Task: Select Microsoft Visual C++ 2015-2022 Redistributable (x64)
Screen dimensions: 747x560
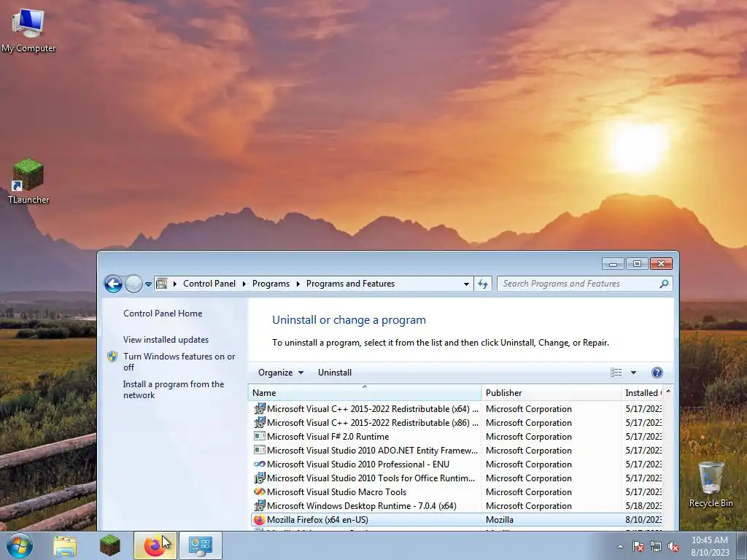Action: (457, 409)
